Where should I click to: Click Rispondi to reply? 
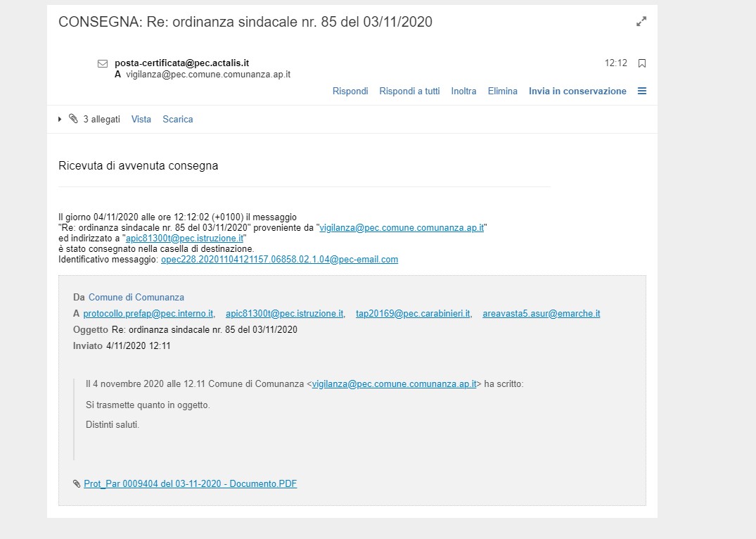(x=350, y=91)
